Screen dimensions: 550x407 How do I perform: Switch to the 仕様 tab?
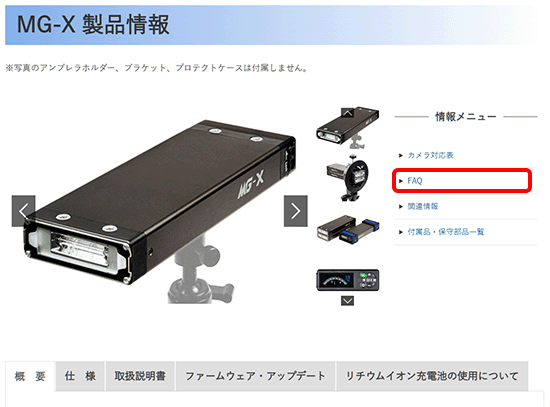[x=80, y=376]
